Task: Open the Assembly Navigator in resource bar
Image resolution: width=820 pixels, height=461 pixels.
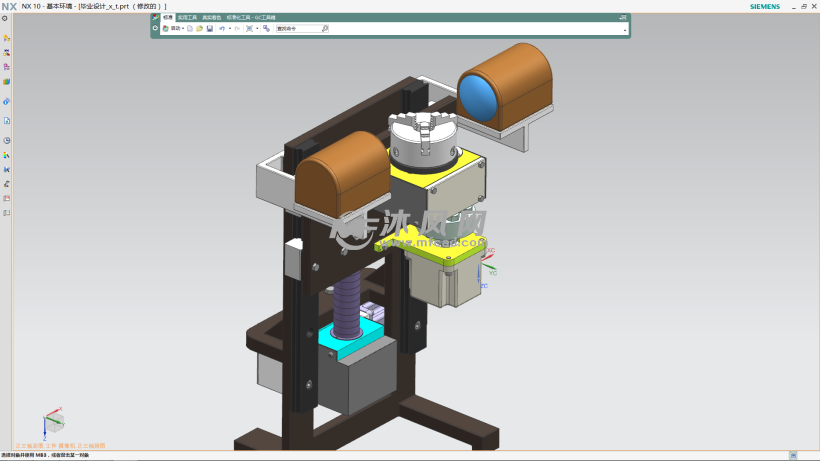Action: point(6,38)
